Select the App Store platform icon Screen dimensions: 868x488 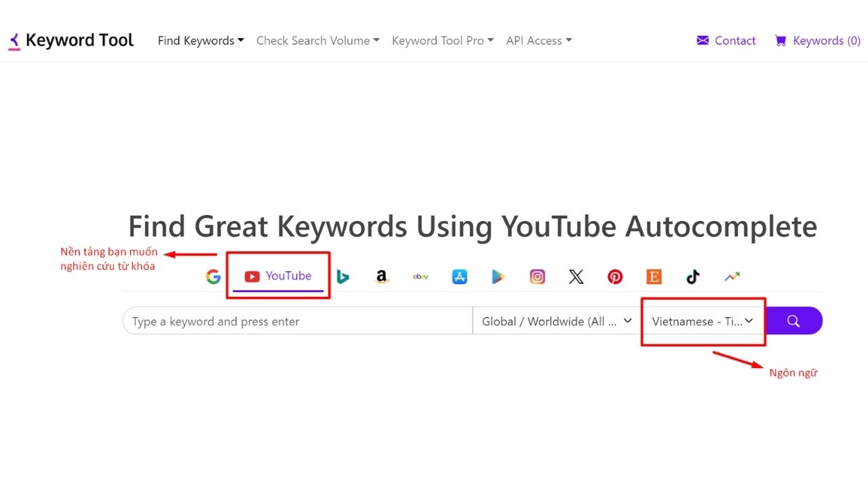tap(460, 277)
